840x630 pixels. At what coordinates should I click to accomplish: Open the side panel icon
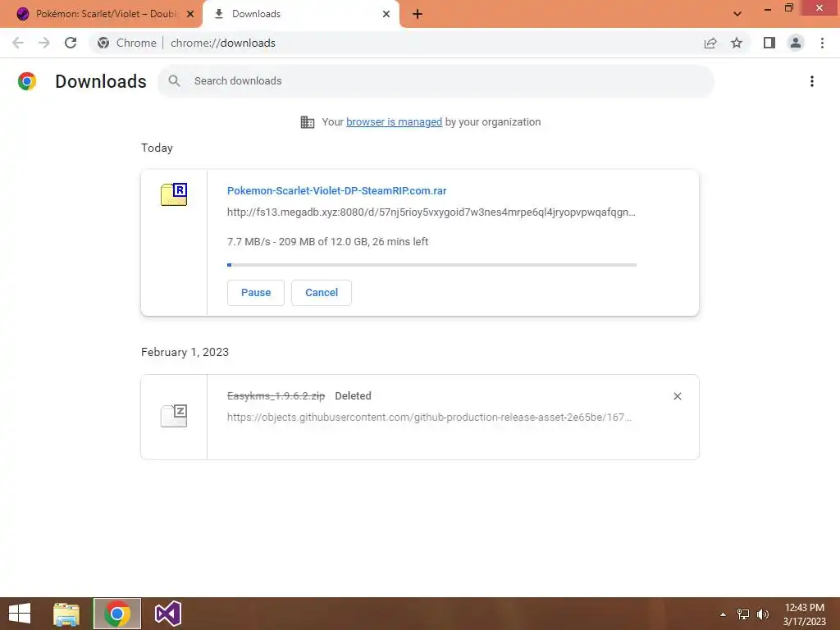click(x=769, y=43)
